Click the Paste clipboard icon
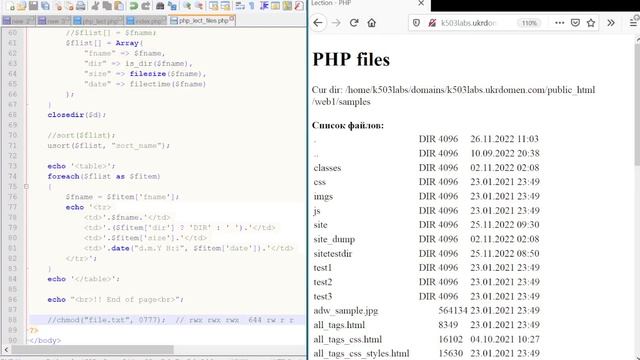The width and height of the screenshot is (640, 360). click(x=119, y=6)
